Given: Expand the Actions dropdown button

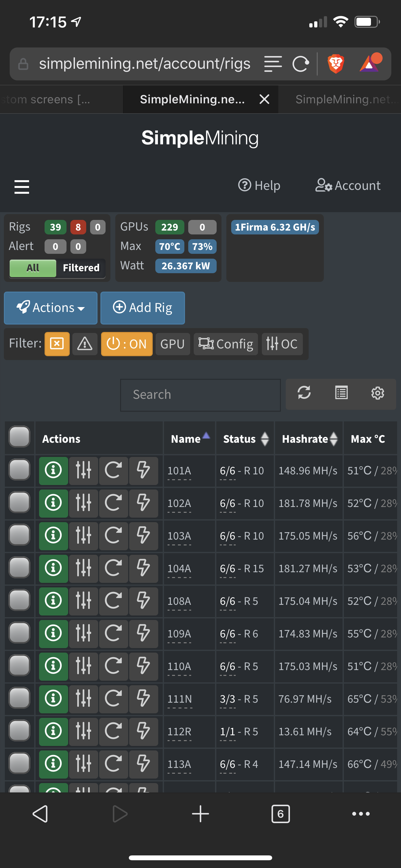Looking at the screenshot, I should (x=51, y=308).
